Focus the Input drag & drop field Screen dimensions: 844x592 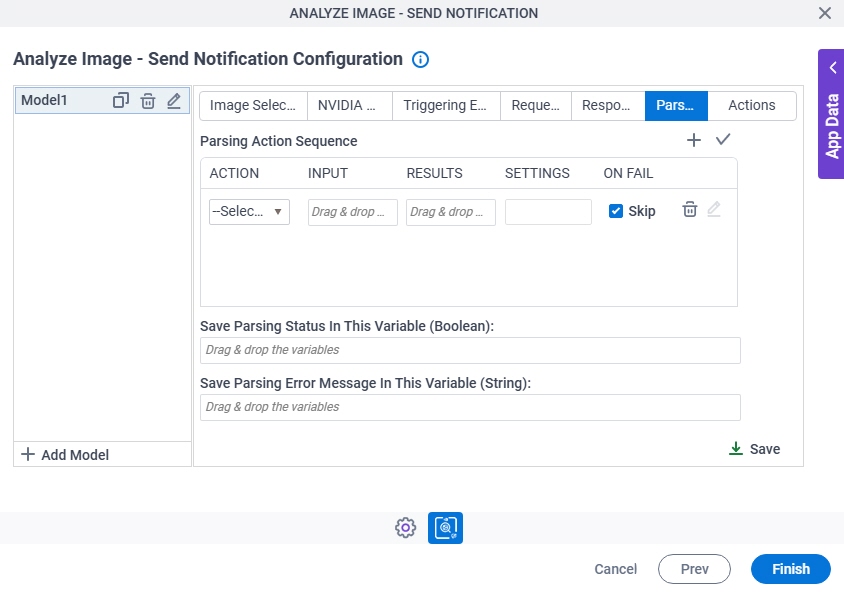pos(353,212)
